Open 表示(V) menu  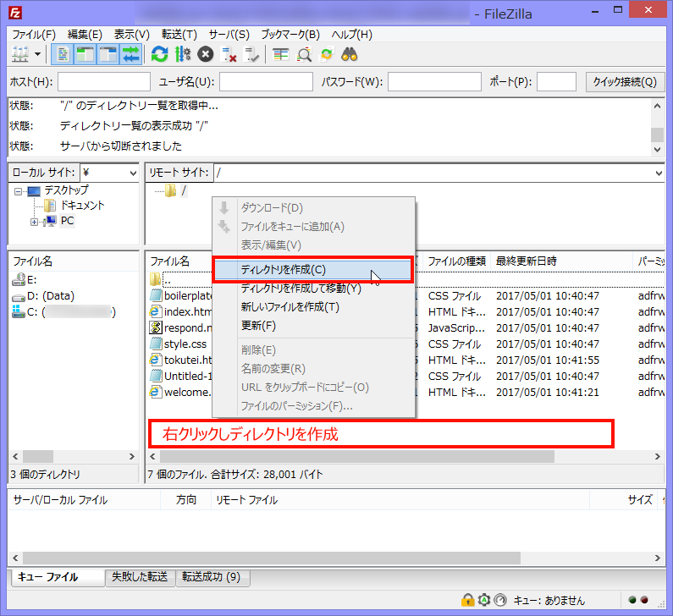click(x=132, y=35)
